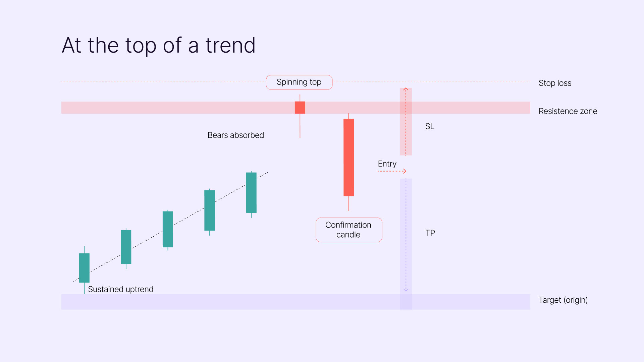The height and width of the screenshot is (362, 644).
Task: Click the purple TP vertical range box
Action: pyautogui.click(x=406, y=244)
